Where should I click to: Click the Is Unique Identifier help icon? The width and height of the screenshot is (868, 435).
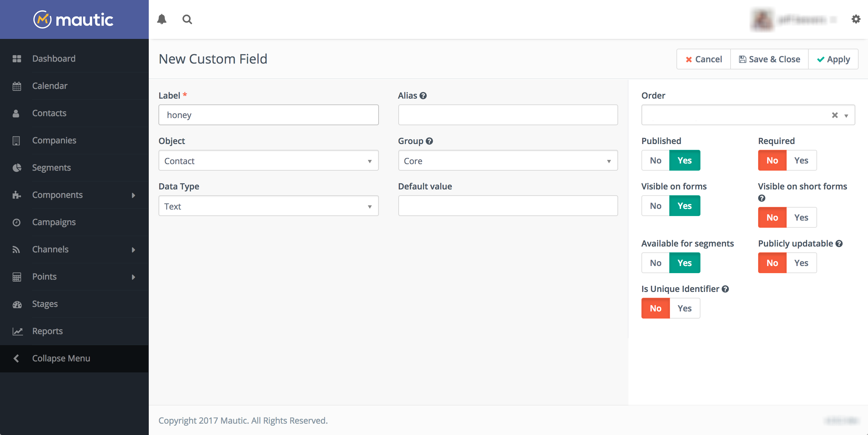point(725,289)
